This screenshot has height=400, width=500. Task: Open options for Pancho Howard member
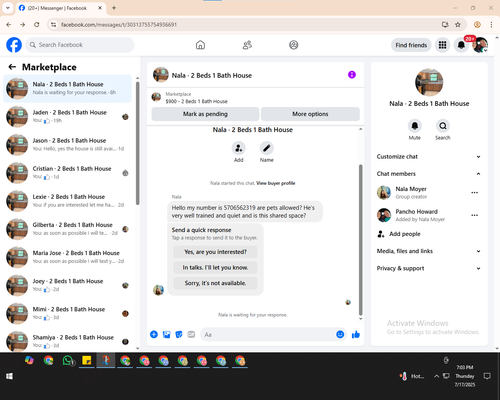click(475, 215)
